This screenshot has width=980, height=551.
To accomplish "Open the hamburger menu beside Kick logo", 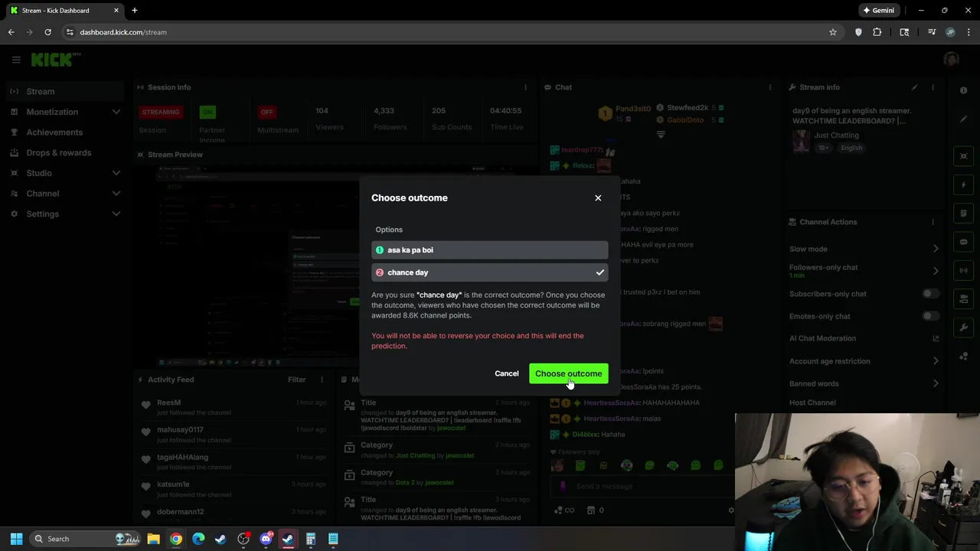I will (16, 60).
